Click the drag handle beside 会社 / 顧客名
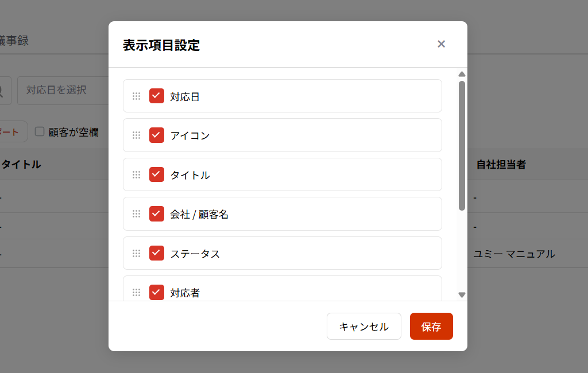 click(x=136, y=214)
